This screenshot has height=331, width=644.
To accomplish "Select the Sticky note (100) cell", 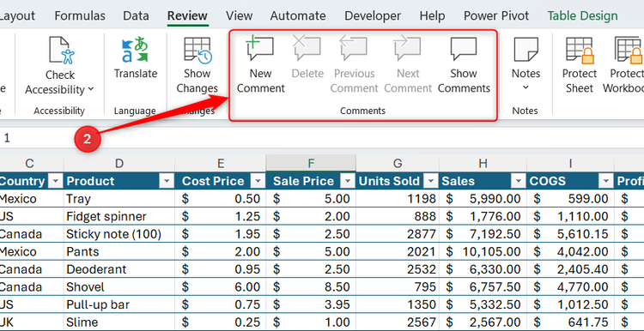I will click(x=119, y=234).
